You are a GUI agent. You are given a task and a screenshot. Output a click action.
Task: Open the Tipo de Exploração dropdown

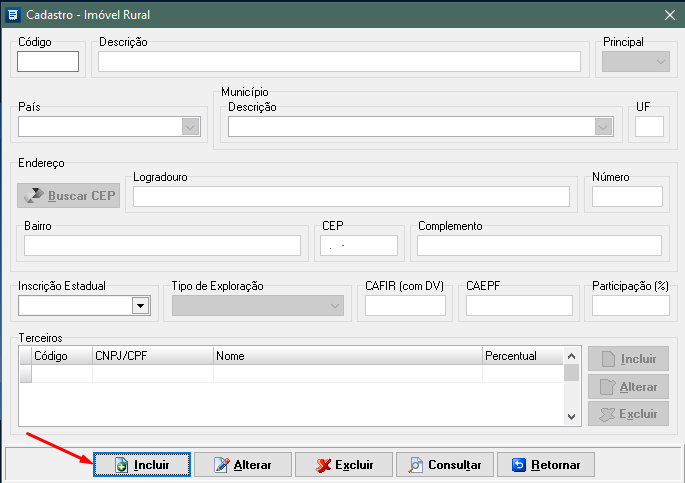tap(334, 306)
